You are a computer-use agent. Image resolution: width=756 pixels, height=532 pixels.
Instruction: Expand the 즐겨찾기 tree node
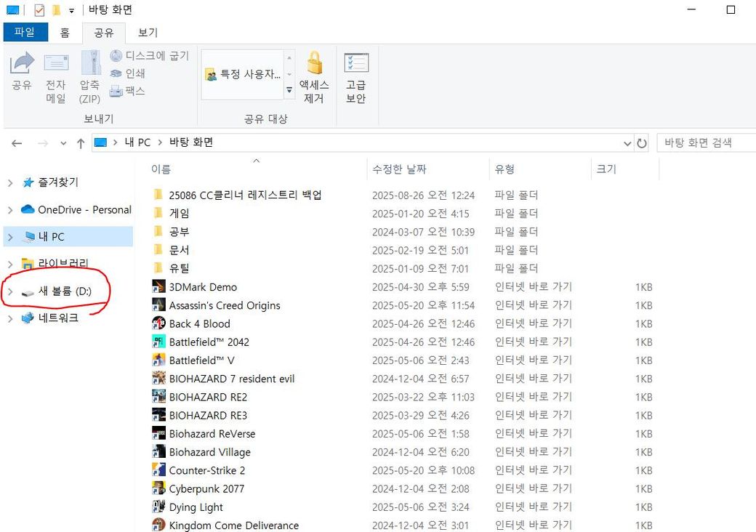pos(10,182)
